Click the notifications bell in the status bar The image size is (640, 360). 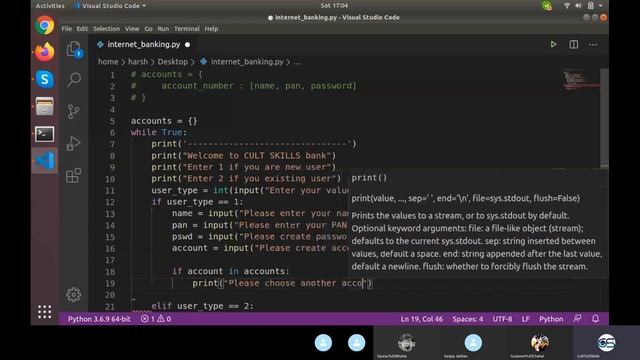[596, 319]
